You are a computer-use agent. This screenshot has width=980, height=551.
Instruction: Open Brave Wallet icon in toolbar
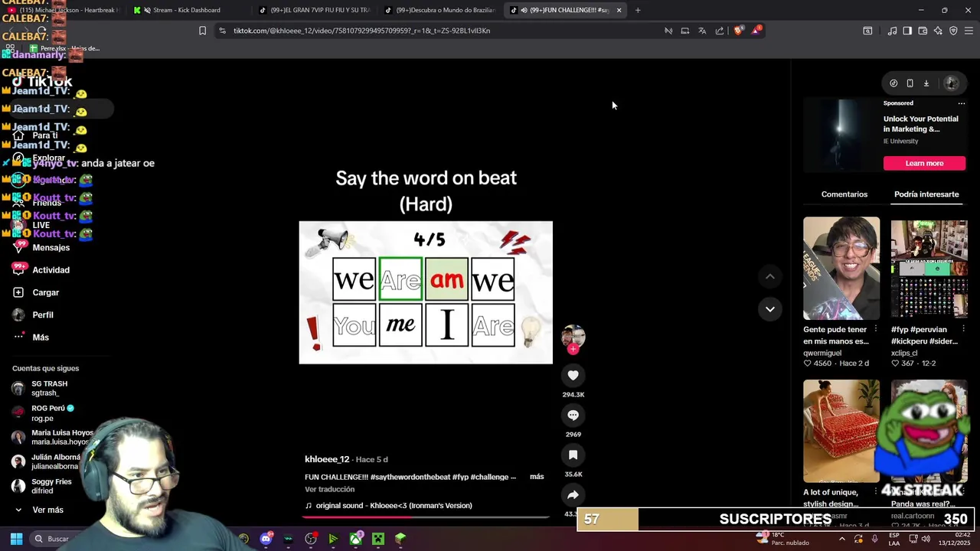point(923,31)
